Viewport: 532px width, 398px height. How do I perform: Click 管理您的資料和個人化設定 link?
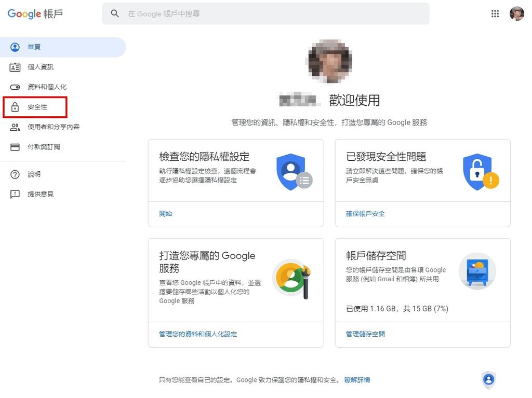point(198,334)
